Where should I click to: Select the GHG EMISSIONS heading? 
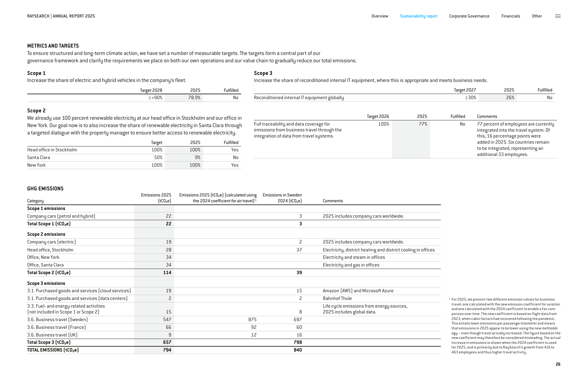[45, 189]
